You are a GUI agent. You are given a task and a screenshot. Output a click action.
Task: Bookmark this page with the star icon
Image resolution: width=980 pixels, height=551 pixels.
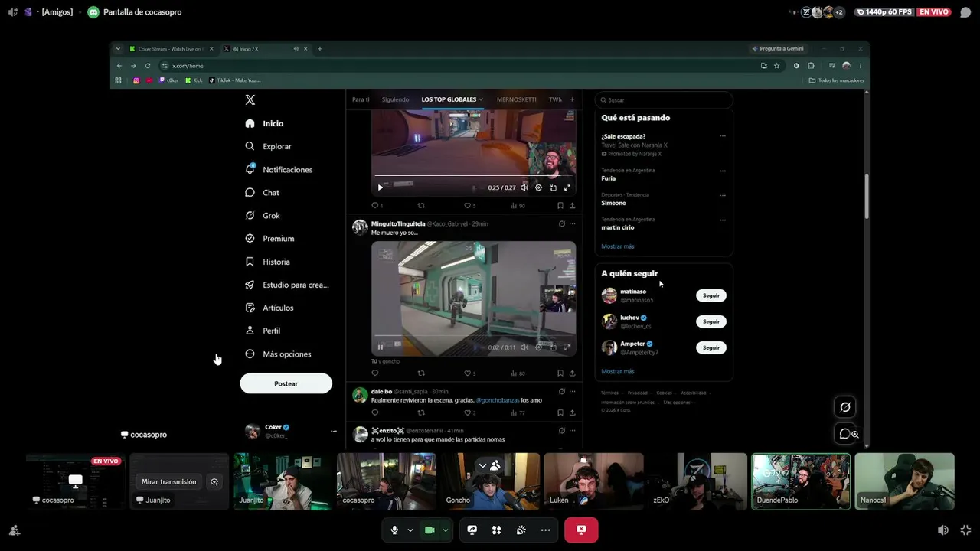[x=776, y=66]
